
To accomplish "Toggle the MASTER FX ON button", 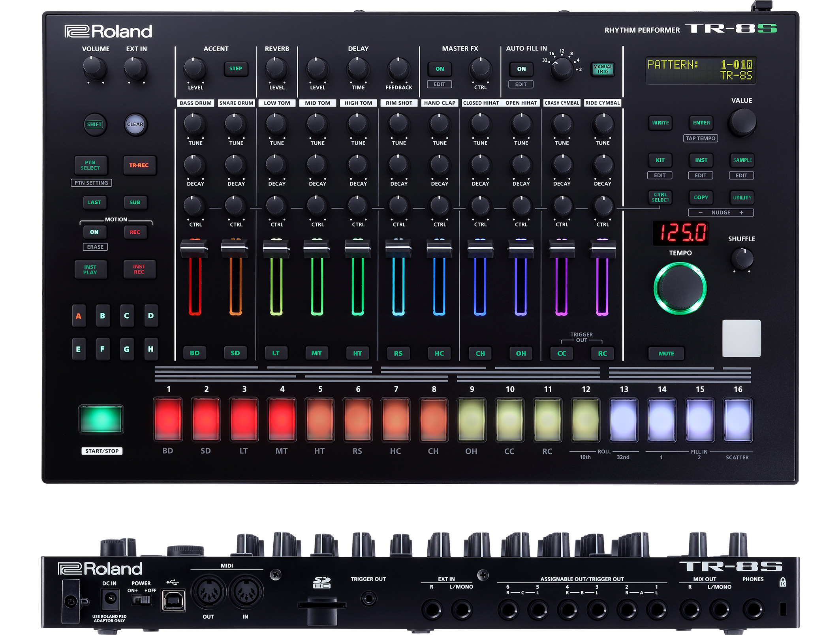I will 440,69.
